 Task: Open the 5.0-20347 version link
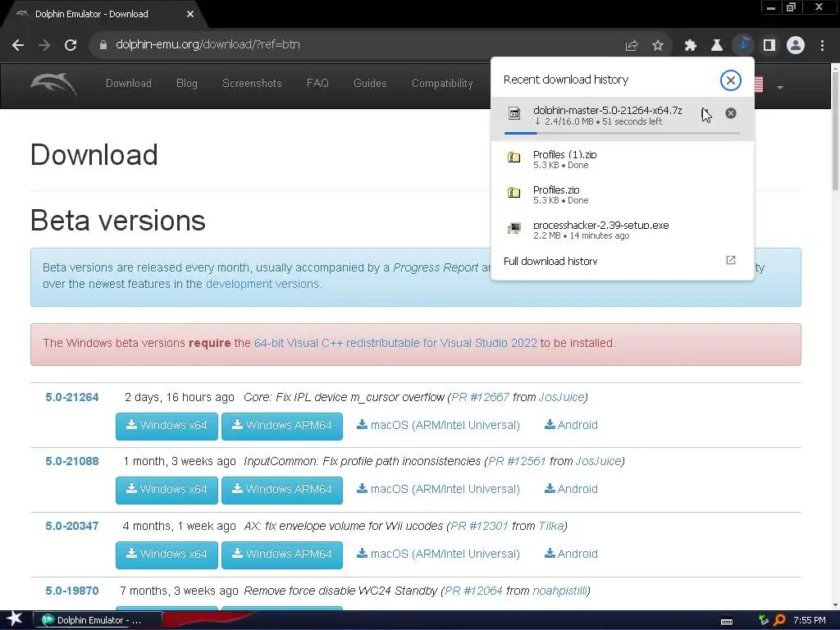pos(72,526)
